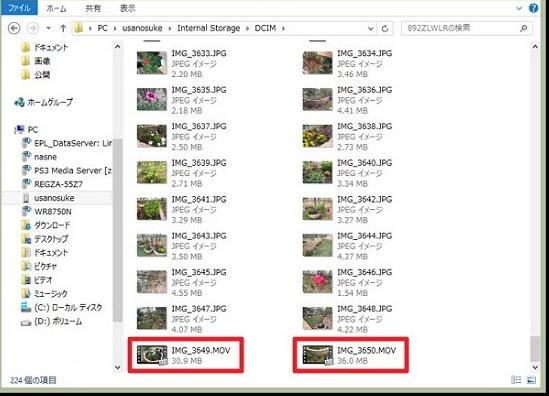Click usanosuke in the address path
Image resolution: width=549 pixels, height=396 pixels.
click(142, 28)
